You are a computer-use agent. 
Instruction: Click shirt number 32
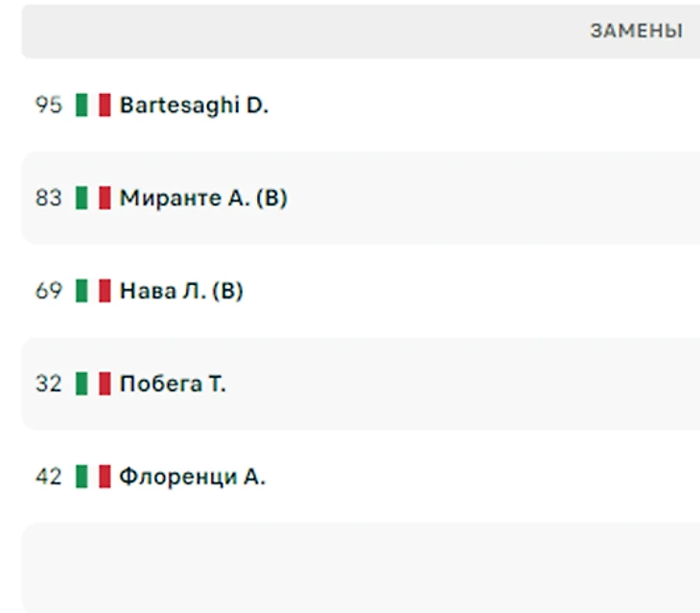[48, 384]
